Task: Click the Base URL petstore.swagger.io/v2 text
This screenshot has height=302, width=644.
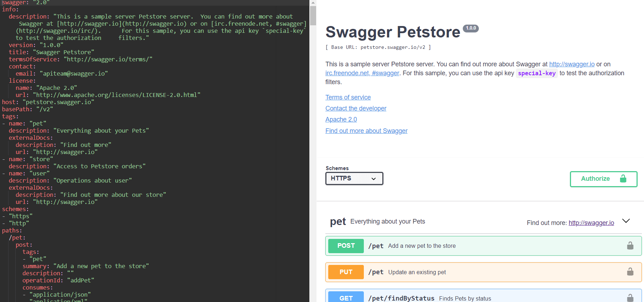Action: [x=378, y=47]
